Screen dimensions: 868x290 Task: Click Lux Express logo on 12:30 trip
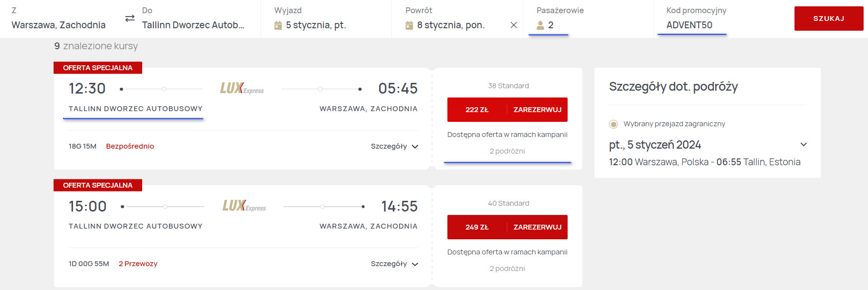click(x=242, y=88)
